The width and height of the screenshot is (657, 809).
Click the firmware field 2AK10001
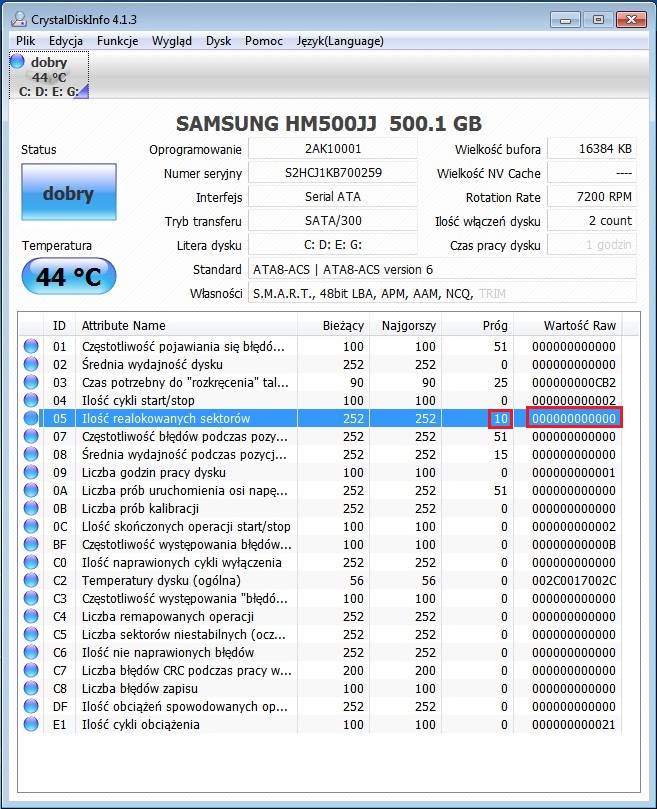point(333,149)
